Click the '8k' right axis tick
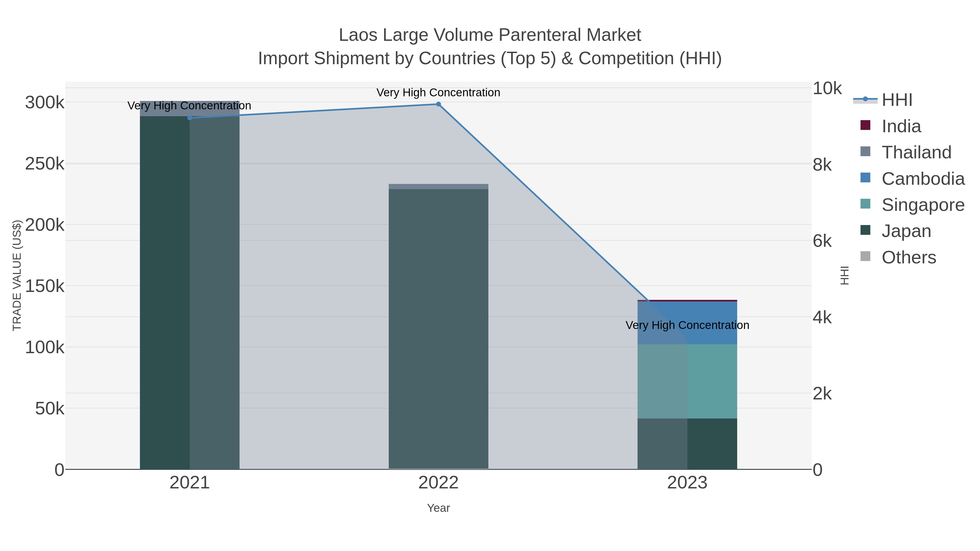This screenshot has width=980, height=551. click(822, 165)
